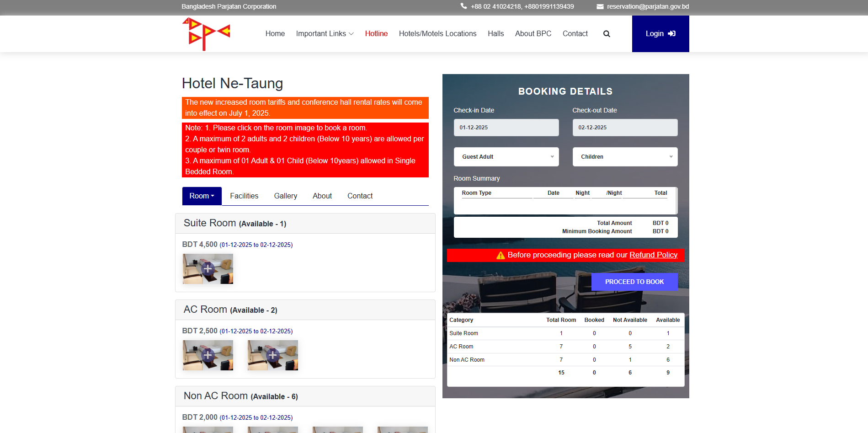This screenshot has height=433, width=868.
Task: Click the phone icon in top bar
Action: pos(463,6)
